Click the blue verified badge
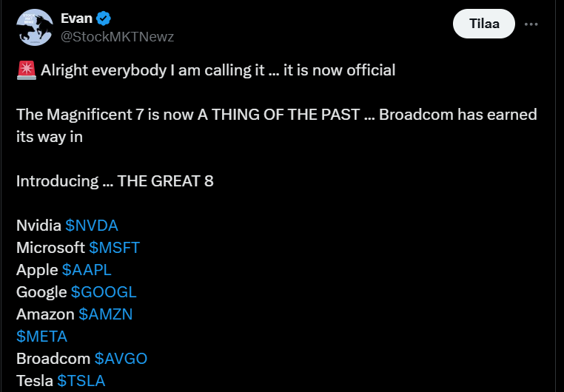The height and width of the screenshot is (392, 564). click(105, 19)
